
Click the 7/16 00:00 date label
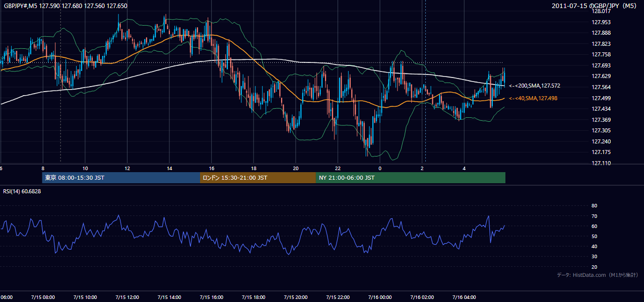tap(380, 297)
